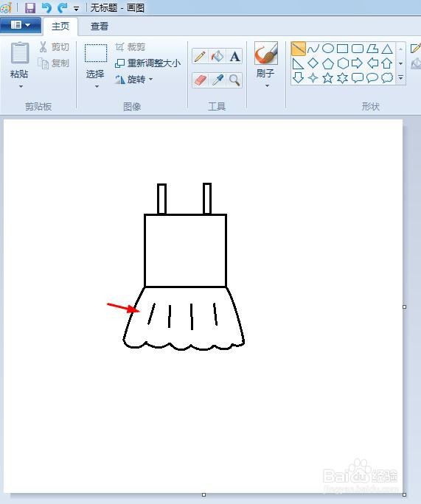Select the Rounded rectangular callout shape

coord(358,78)
